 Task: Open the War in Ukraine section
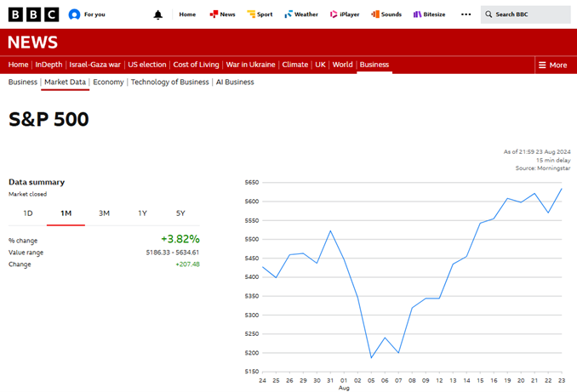[x=250, y=65]
